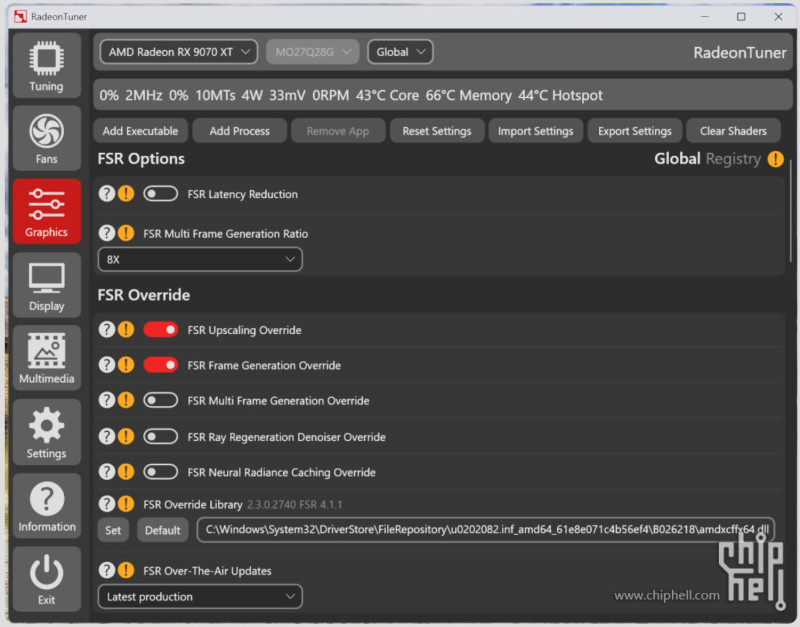The width and height of the screenshot is (800, 627).
Task: Open help for Neural Radiance Caching Override
Action: point(107,472)
